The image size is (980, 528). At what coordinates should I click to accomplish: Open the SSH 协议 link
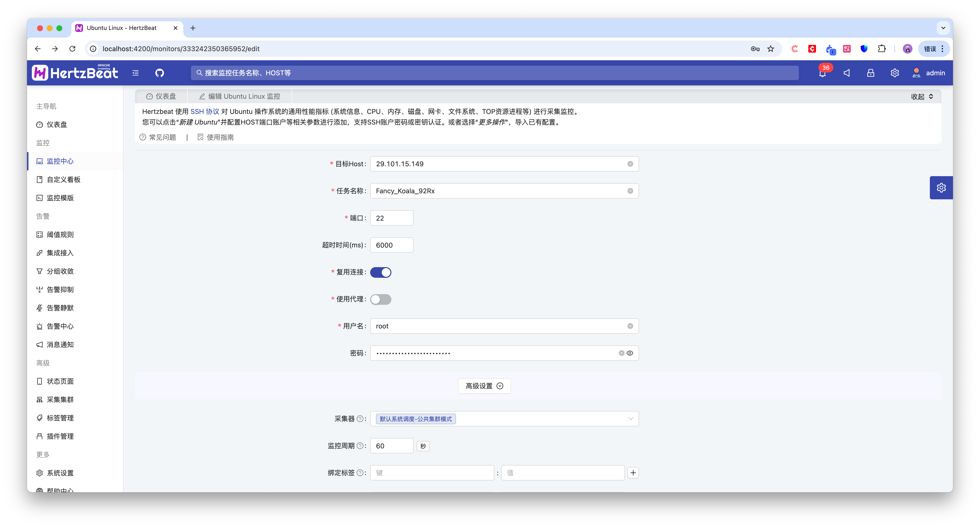(204, 111)
